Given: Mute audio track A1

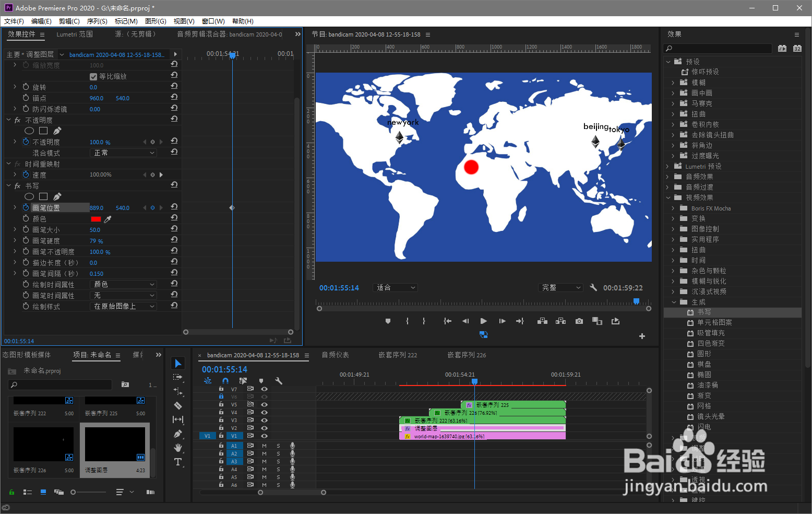Looking at the screenshot, I should [x=264, y=446].
